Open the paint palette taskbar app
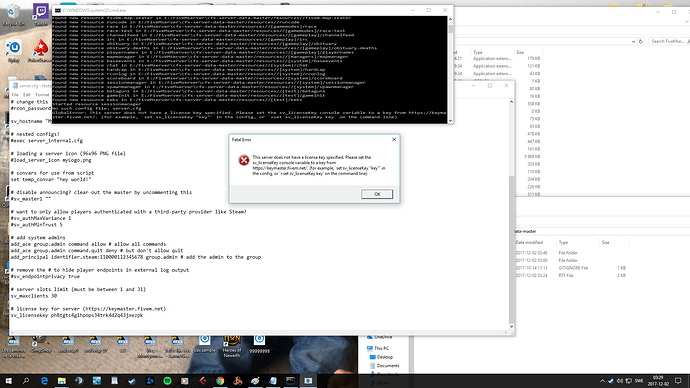 [255, 381]
